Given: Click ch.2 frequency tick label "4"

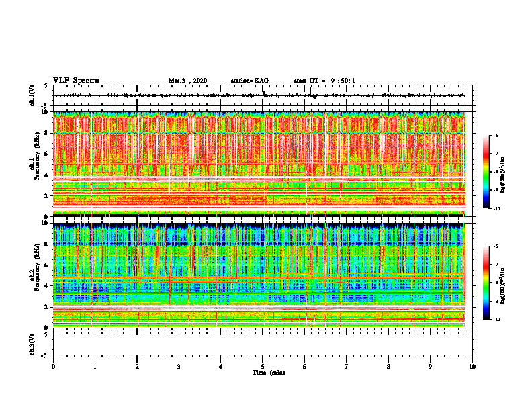Looking at the screenshot, I should pos(47,286).
